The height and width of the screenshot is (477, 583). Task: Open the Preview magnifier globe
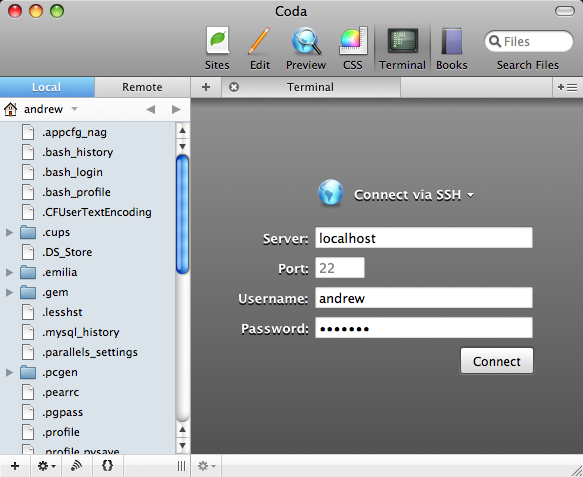point(306,48)
